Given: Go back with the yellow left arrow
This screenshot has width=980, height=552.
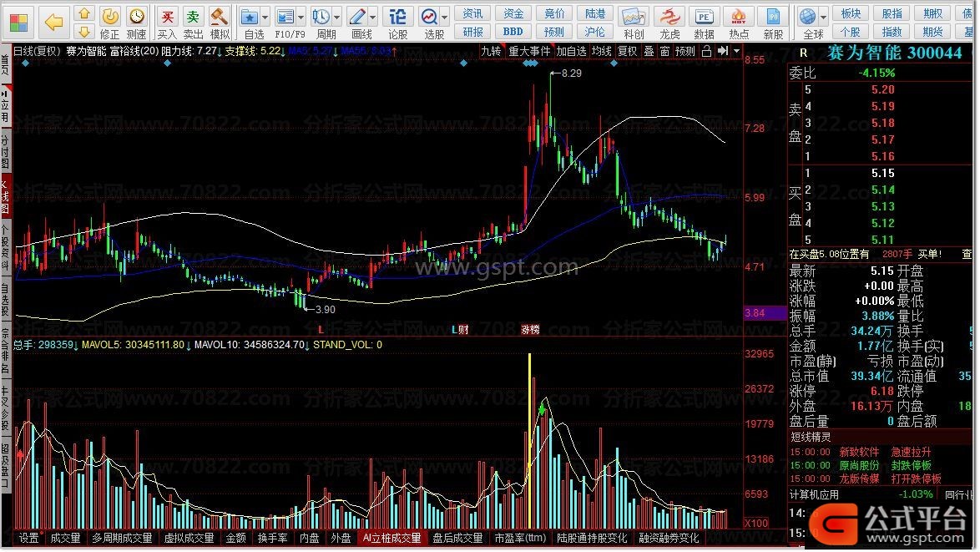Looking at the screenshot, I should point(53,22).
